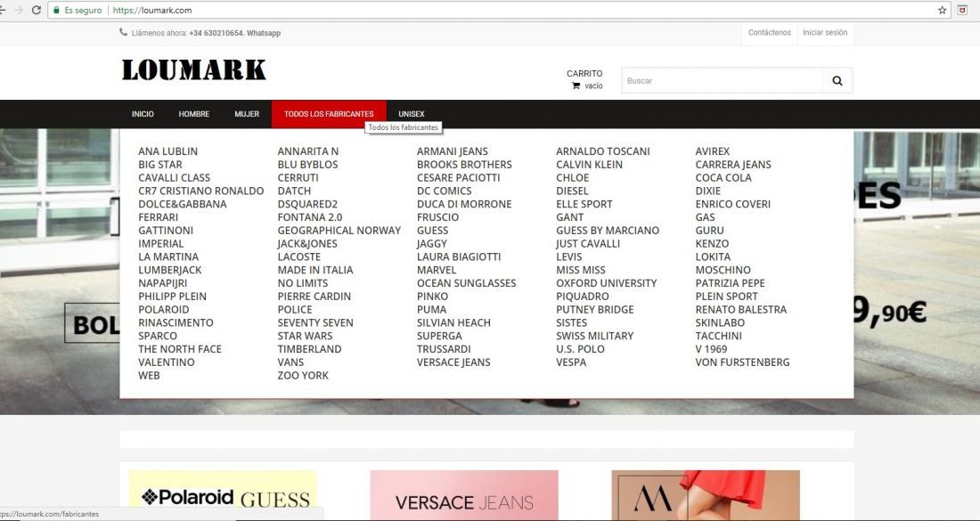980x521 pixels.
Task: Click the search magnifier button
Action: [837, 80]
